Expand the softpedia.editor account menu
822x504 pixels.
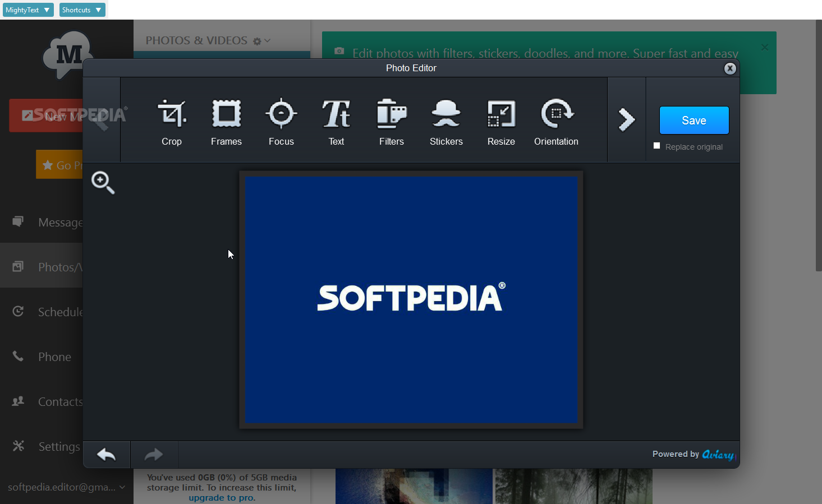point(66,487)
